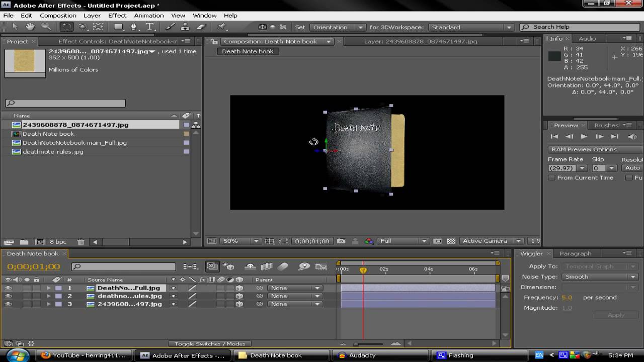644x362 pixels.
Task: Click the Local Axis Mode icon
Action: coord(262,27)
